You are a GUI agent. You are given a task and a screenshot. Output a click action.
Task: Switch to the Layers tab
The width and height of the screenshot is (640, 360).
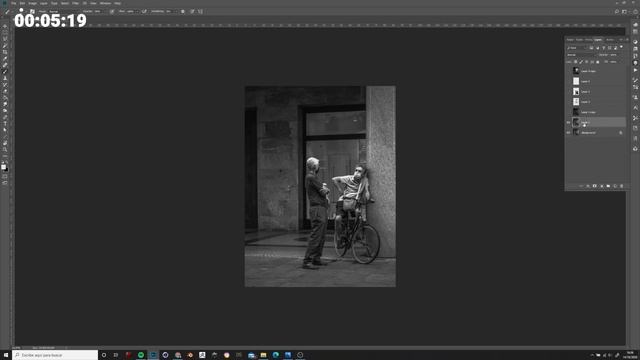(x=598, y=40)
